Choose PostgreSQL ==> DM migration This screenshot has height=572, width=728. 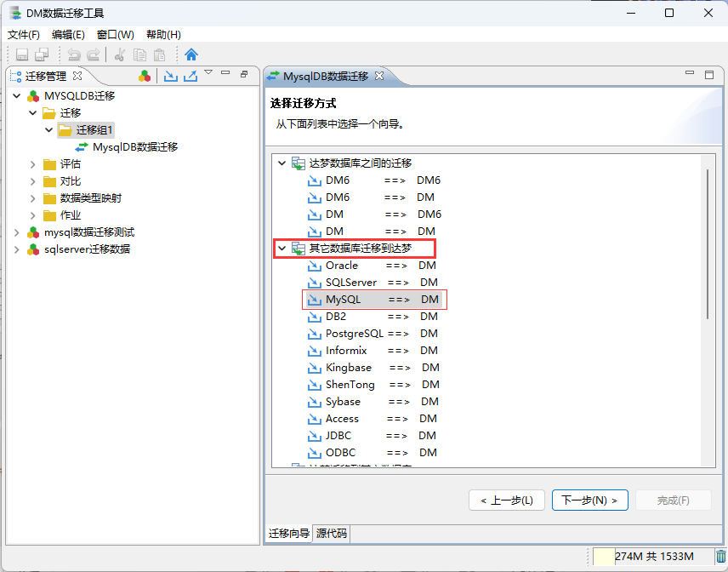pyautogui.click(x=373, y=334)
